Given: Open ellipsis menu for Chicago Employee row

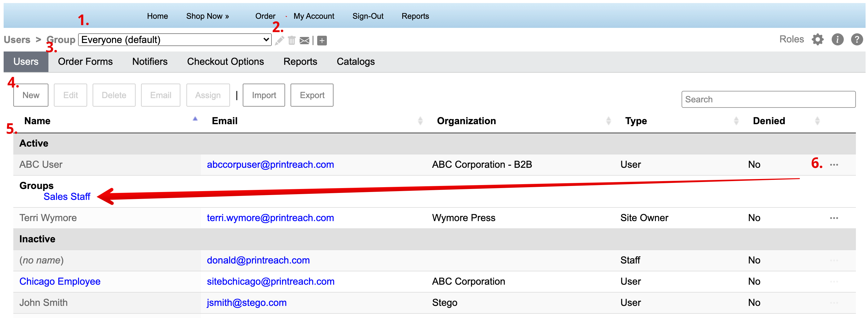Looking at the screenshot, I should point(833,282).
